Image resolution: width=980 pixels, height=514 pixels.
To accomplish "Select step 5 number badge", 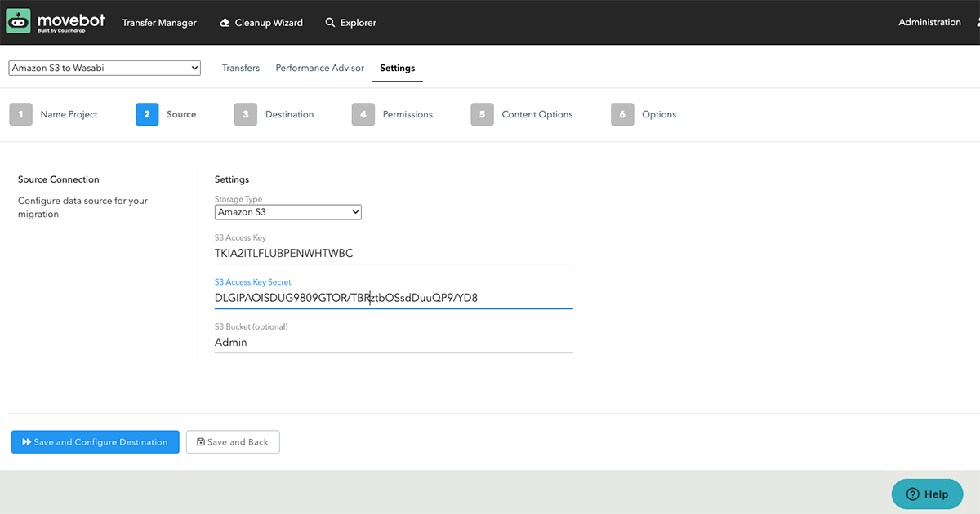I will 483,114.
